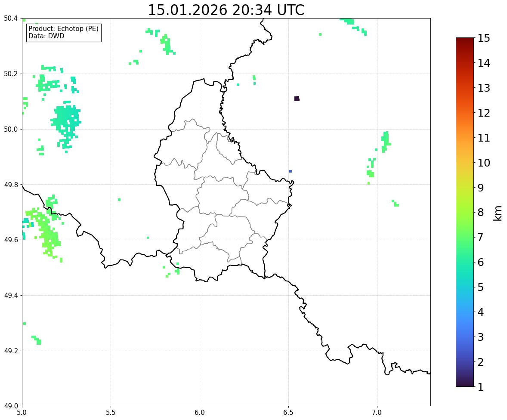Click the colorbar label '13'

click(x=484, y=88)
